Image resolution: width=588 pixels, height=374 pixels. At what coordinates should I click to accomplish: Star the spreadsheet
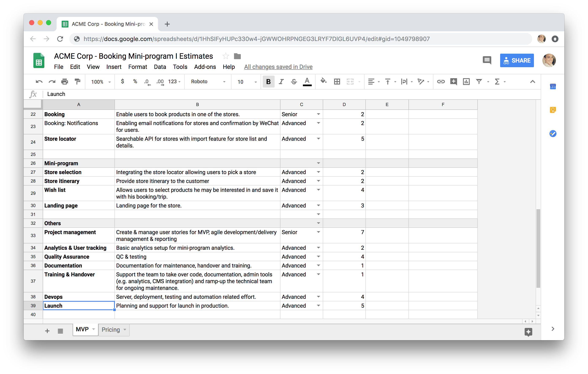pyautogui.click(x=226, y=56)
